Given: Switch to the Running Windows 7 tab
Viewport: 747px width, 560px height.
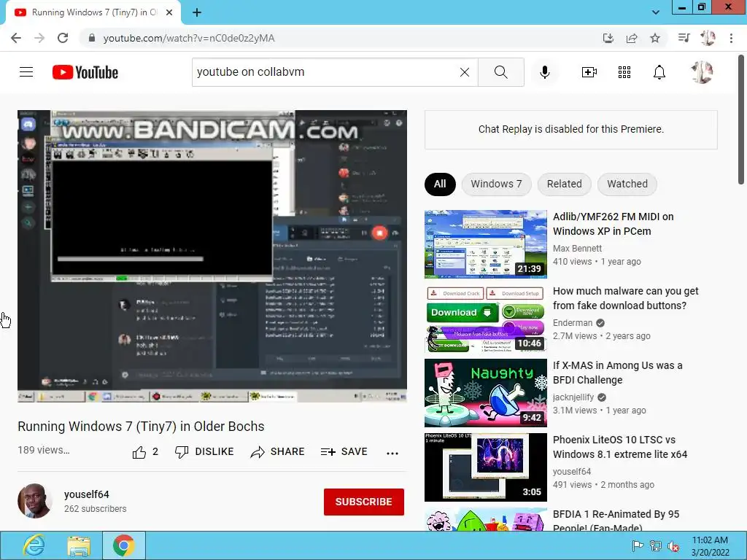Looking at the screenshot, I should tap(94, 12).
